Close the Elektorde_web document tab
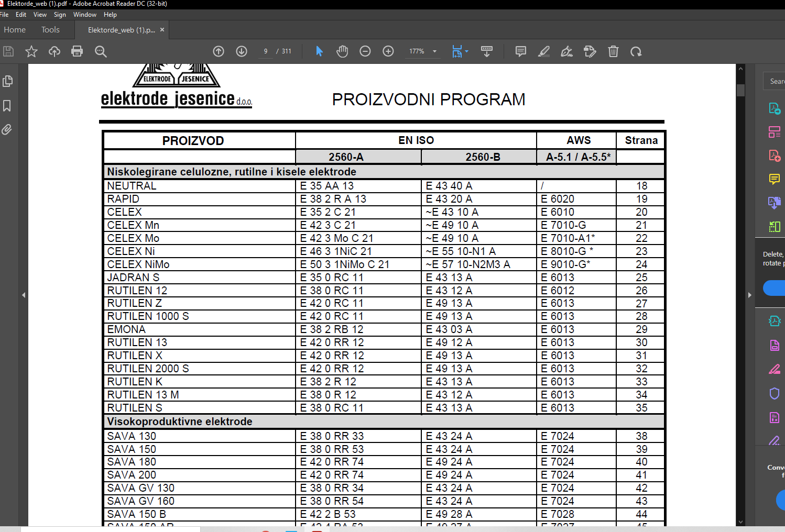Image resolution: width=785 pixels, height=532 pixels. point(162,30)
